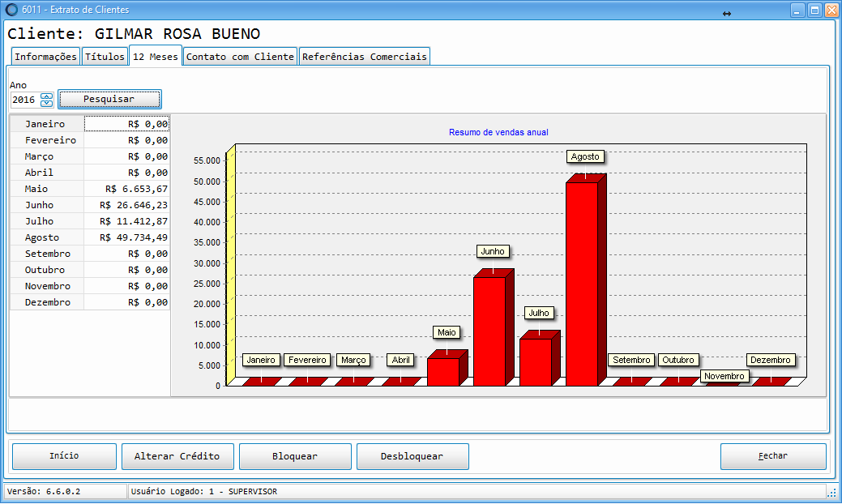Click the Agosto label in chart
The height and width of the screenshot is (504, 842).
(585, 156)
